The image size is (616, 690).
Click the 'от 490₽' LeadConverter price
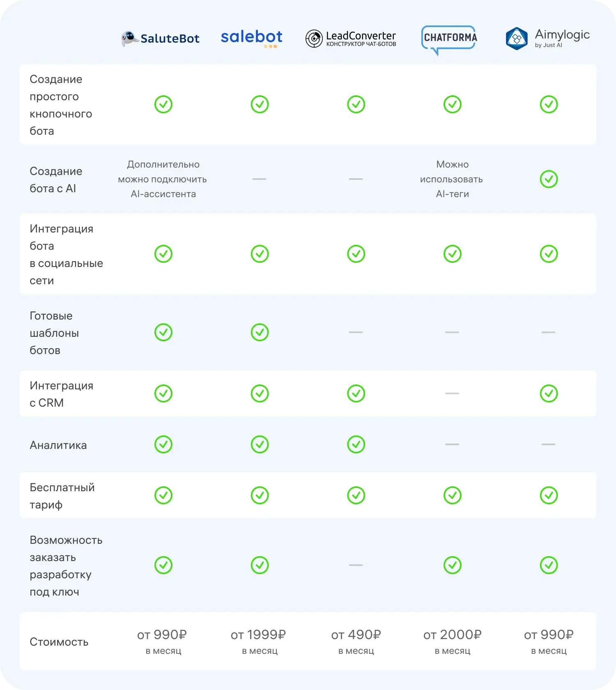pos(356,635)
